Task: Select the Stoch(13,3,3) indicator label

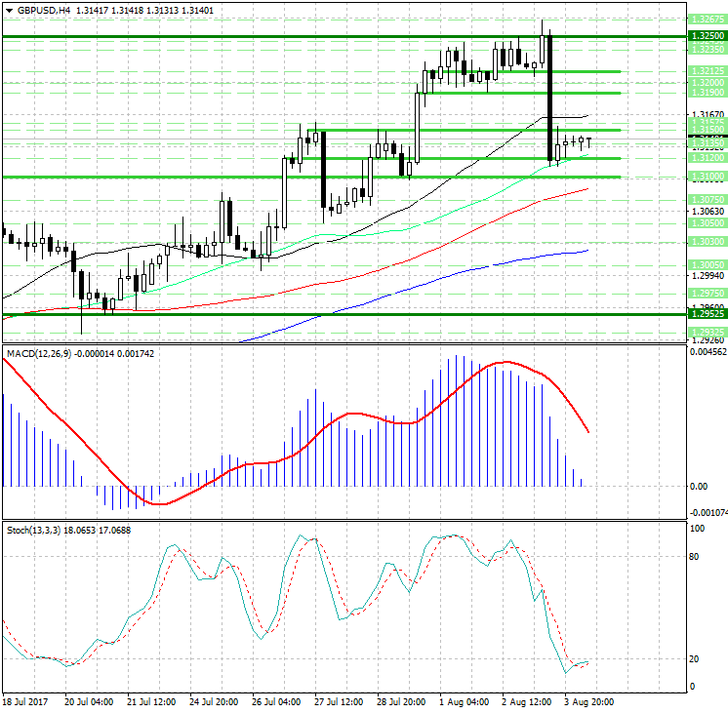Action: click(x=33, y=530)
